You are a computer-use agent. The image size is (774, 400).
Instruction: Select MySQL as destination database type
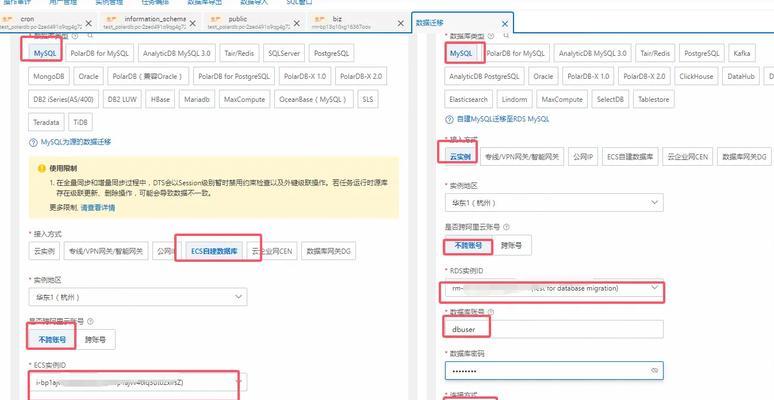[x=462, y=53]
